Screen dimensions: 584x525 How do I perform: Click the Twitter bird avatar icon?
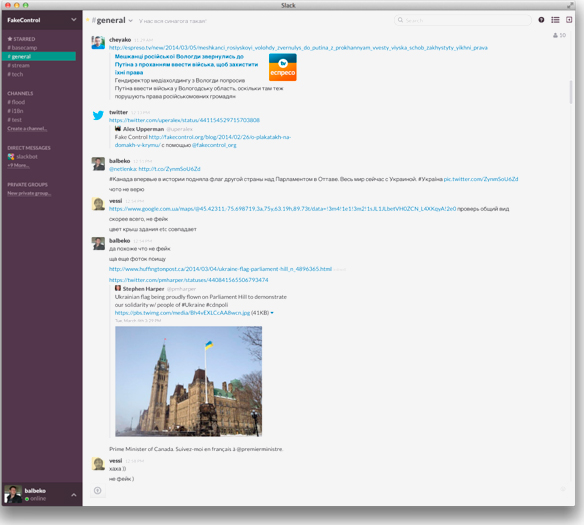click(98, 115)
